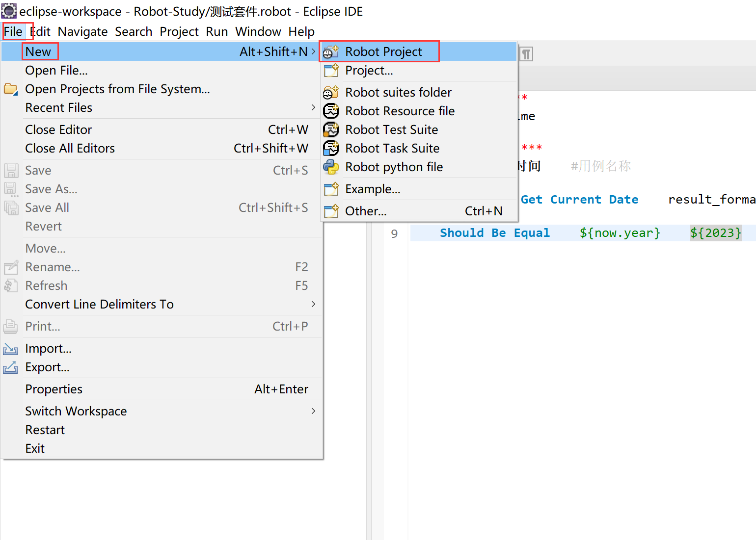Click the Print printer icon

pos(11,327)
